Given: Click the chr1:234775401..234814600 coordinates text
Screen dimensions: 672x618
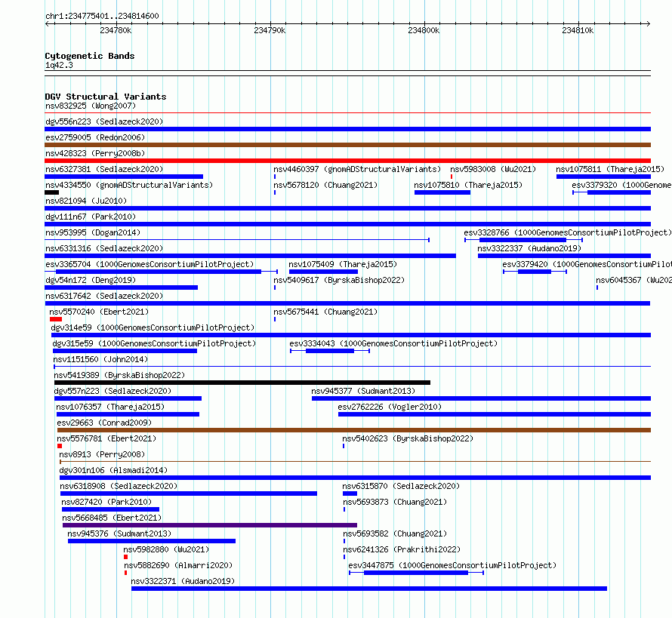Looking at the screenshot, I should pos(102,16).
